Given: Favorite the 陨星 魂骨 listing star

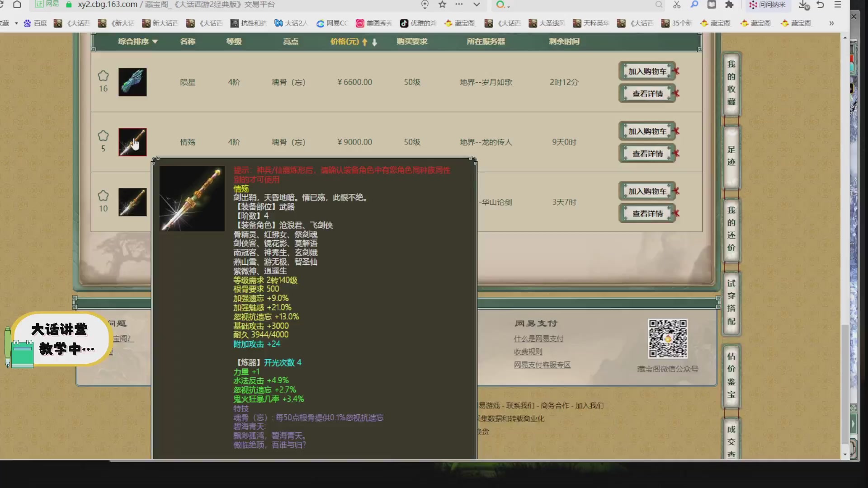Looking at the screenshot, I should (103, 75).
